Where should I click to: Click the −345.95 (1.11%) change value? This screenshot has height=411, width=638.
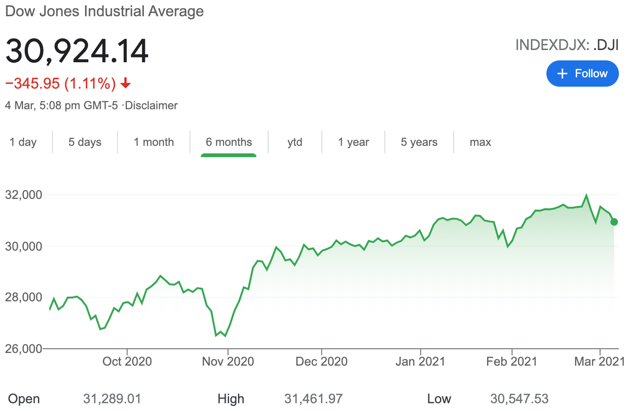(x=61, y=83)
